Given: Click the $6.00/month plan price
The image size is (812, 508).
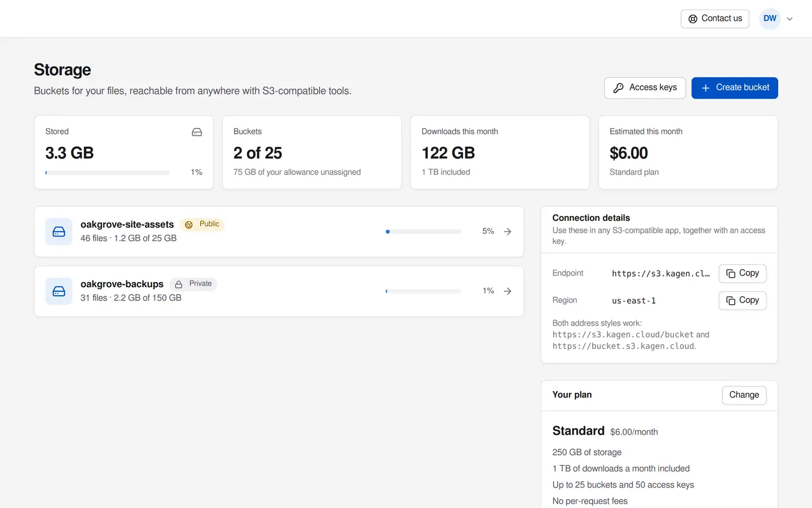Looking at the screenshot, I should (x=634, y=432).
